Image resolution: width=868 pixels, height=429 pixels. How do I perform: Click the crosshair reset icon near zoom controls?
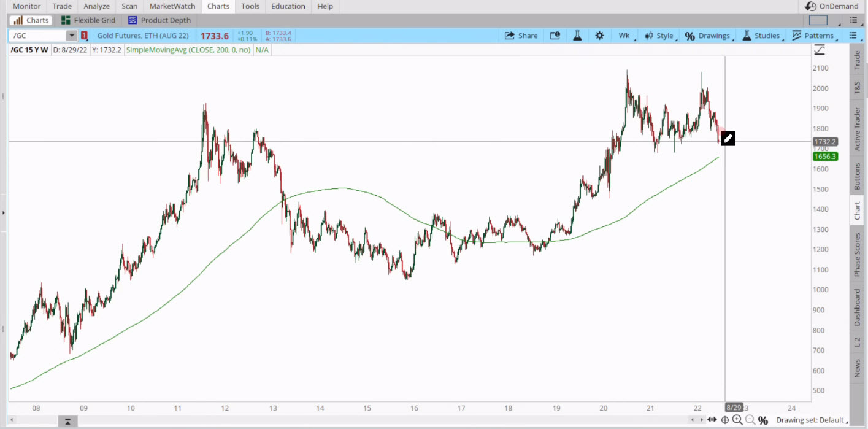tap(724, 420)
